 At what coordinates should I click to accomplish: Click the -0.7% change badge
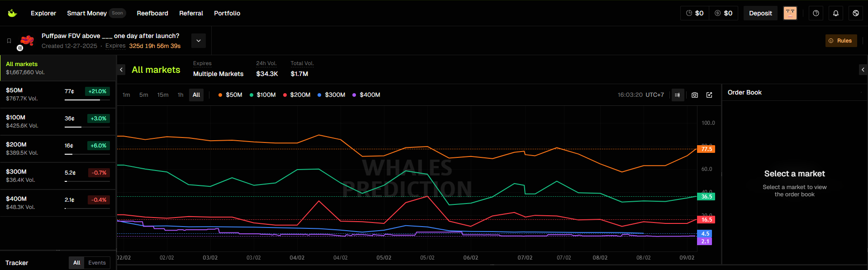99,173
